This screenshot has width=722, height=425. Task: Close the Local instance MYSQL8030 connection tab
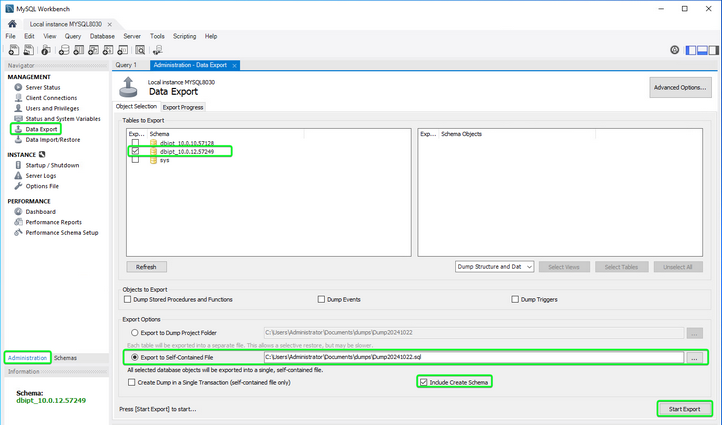click(110, 24)
